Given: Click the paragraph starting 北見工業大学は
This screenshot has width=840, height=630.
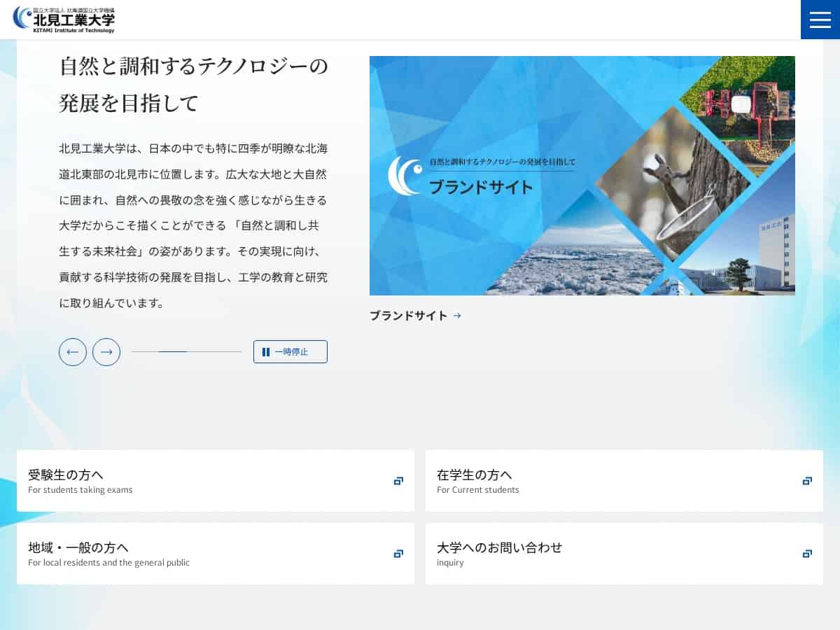Looking at the screenshot, I should point(193,226).
